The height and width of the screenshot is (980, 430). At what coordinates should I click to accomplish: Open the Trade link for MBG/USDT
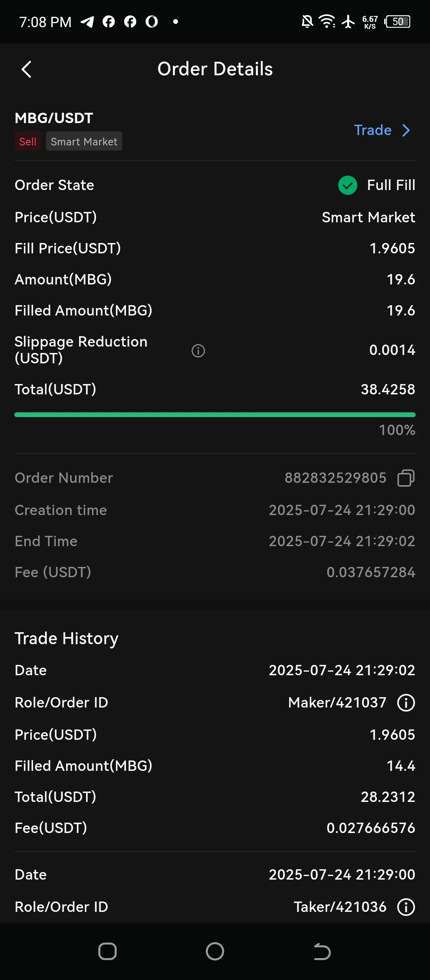coord(373,130)
